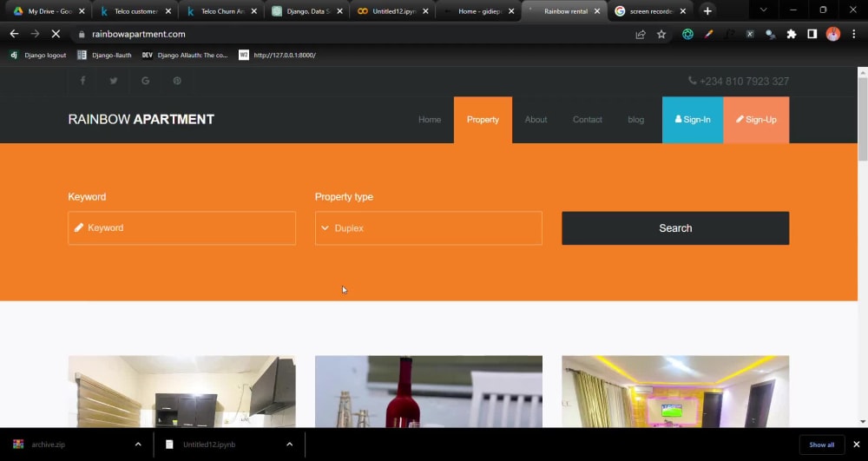Expand archive.zip download options
This screenshot has height=461, width=868.
click(x=138, y=445)
